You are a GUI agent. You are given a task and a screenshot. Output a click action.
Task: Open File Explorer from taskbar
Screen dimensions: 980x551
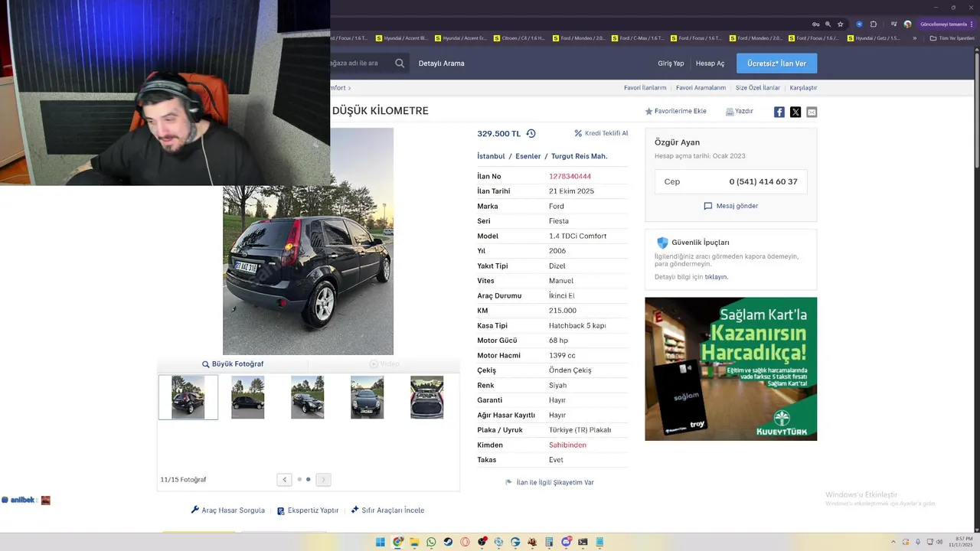[414, 542]
